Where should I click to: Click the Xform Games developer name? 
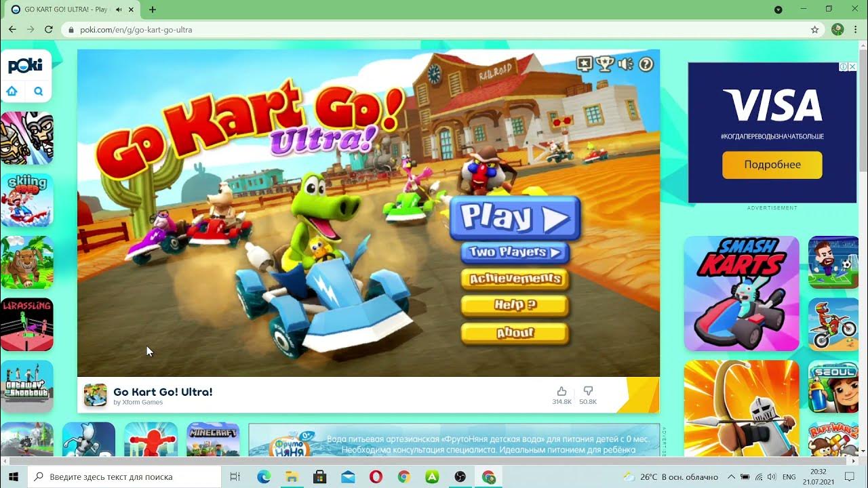pos(142,402)
